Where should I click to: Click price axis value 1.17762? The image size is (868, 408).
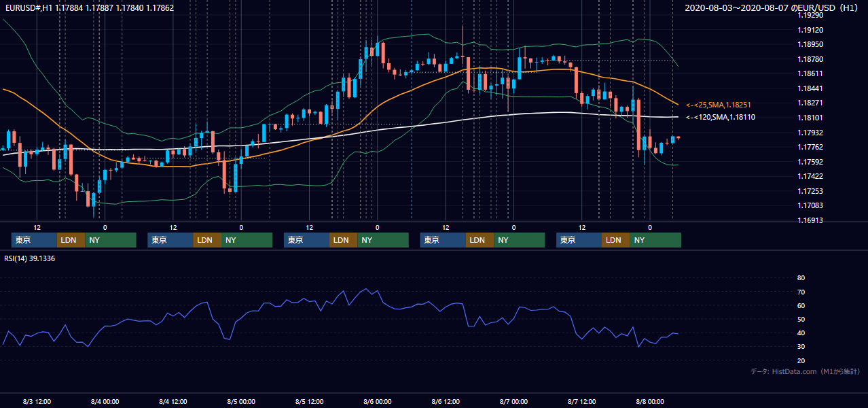(810, 147)
